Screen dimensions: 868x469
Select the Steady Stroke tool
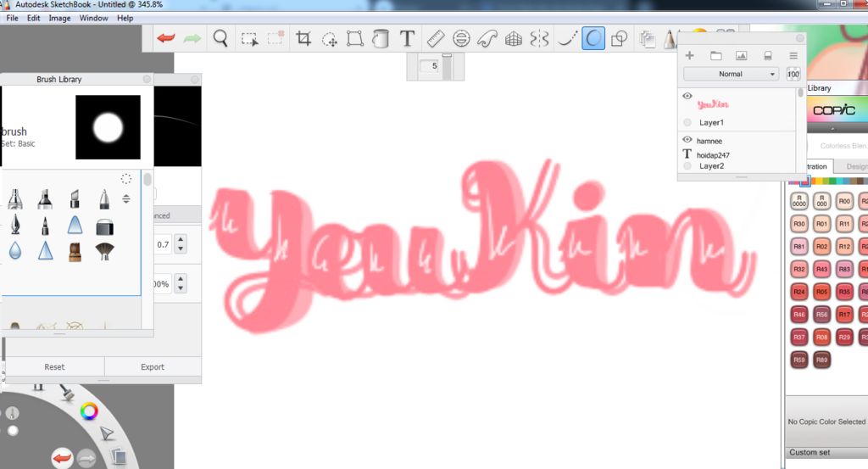(567, 39)
